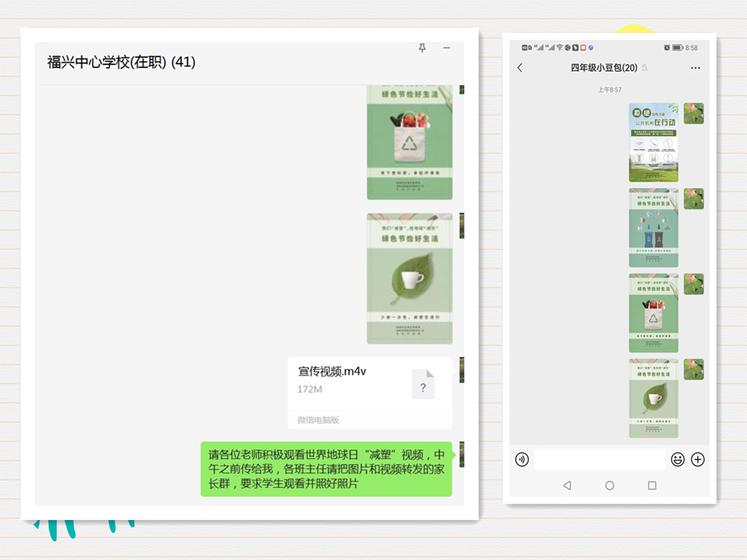747x560 pixels.
Task: Click the 四年级小豆包(20) chat title
Action: coord(604,68)
